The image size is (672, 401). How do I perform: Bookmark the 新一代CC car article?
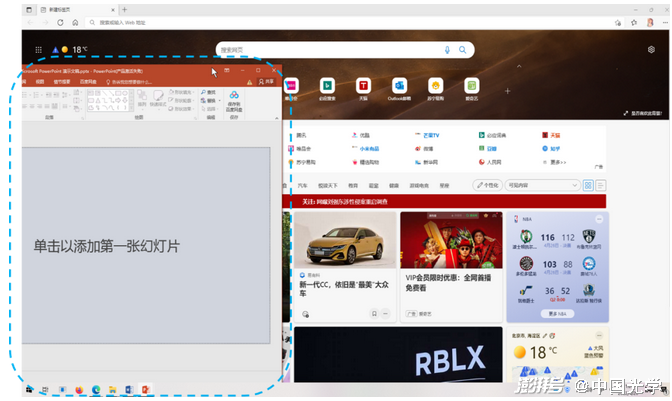pos(374,313)
